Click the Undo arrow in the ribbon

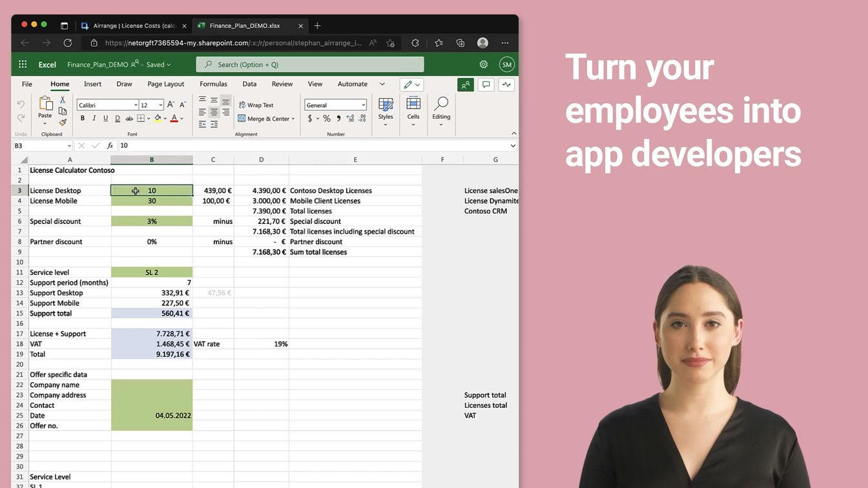tap(21, 105)
